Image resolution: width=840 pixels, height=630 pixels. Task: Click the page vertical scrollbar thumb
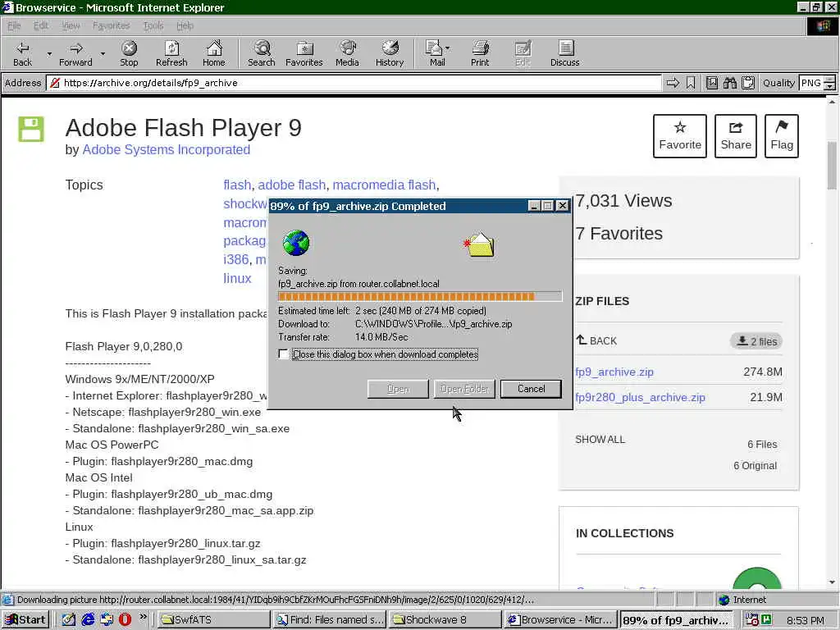point(832,166)
